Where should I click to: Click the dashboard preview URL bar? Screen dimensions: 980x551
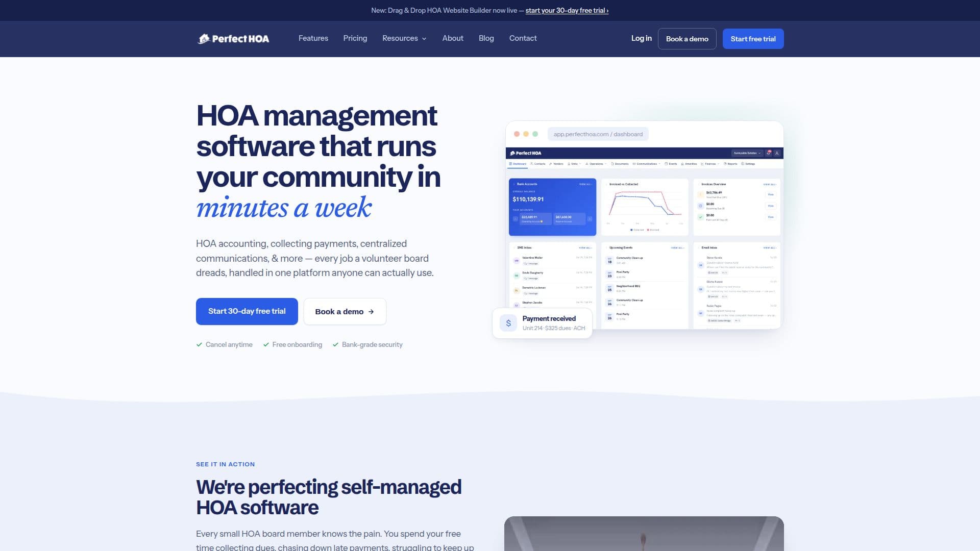pos(598,134)
